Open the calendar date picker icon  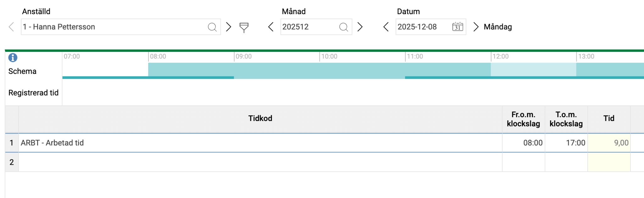click(x=458, y=27)
